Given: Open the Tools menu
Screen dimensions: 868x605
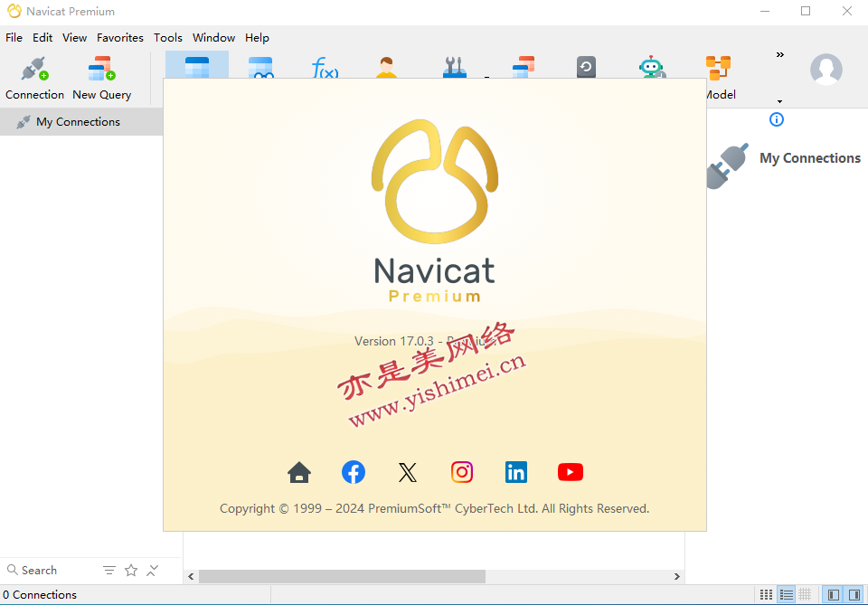Looking at the screenshot, I should [x=168, y=38].
